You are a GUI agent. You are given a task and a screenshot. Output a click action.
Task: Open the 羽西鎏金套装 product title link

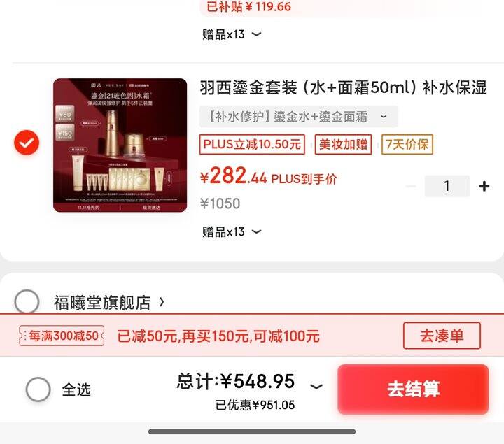pyautogui.click(x=343, y=87)
